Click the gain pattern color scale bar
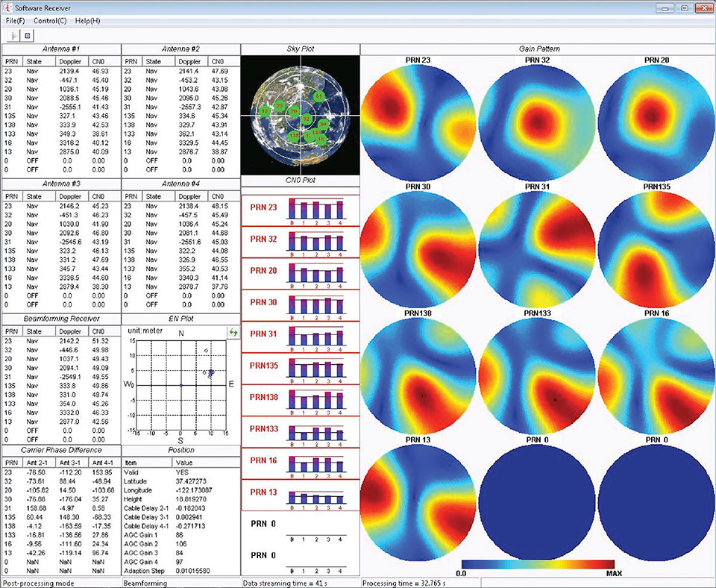Viewport: 716px width, 588px height. (x=537, y=564)
